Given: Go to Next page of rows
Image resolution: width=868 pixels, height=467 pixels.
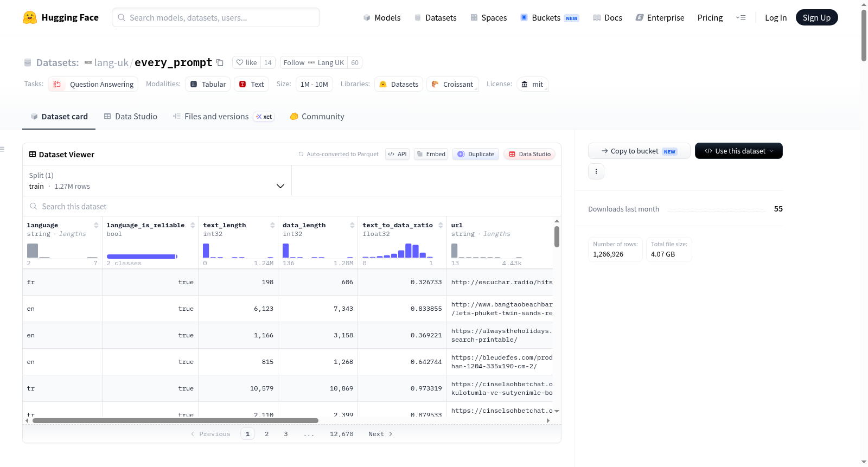Looking at the screenshot, I should pyautogui.click(x=380, y=434).
